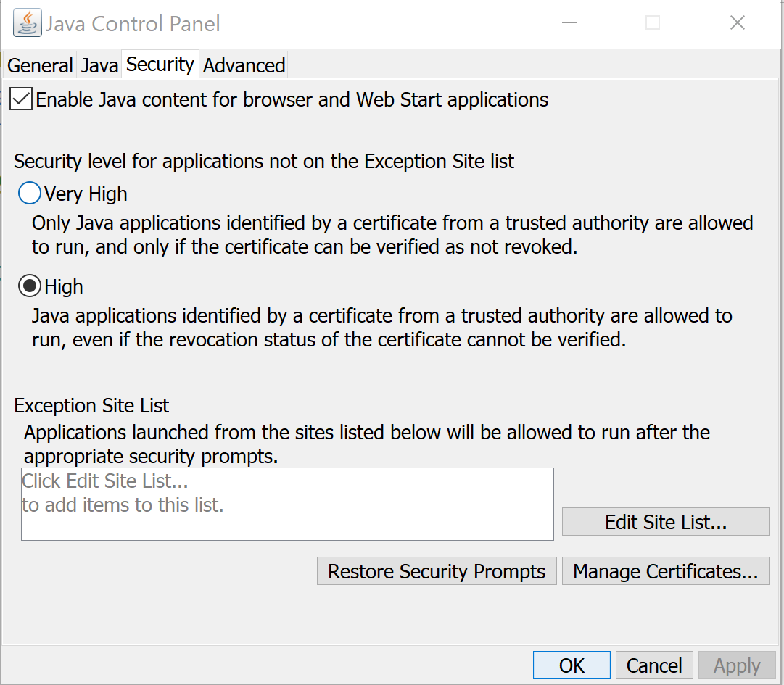This screenshot has height=685, width=784.
Task: Click the 'Java Control Panel' title text
Action: [x=133, y=23]
